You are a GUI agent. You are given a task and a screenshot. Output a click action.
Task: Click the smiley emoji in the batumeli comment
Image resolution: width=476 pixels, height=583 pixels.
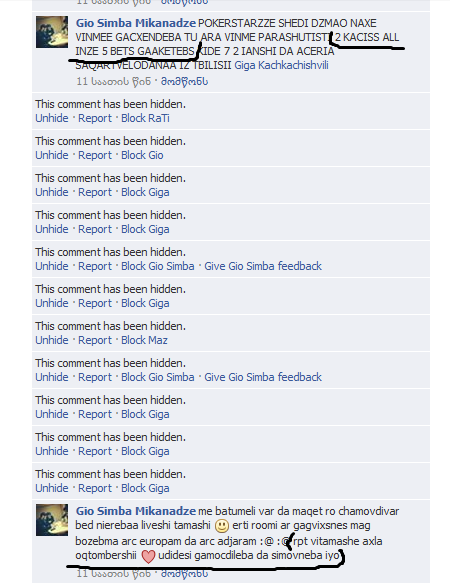click(222, 526)
